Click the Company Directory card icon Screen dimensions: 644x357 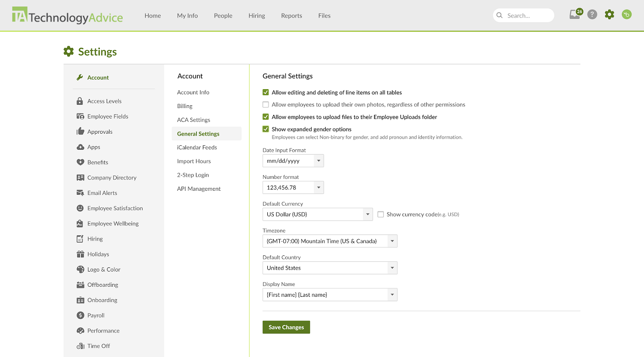(80, 177)
